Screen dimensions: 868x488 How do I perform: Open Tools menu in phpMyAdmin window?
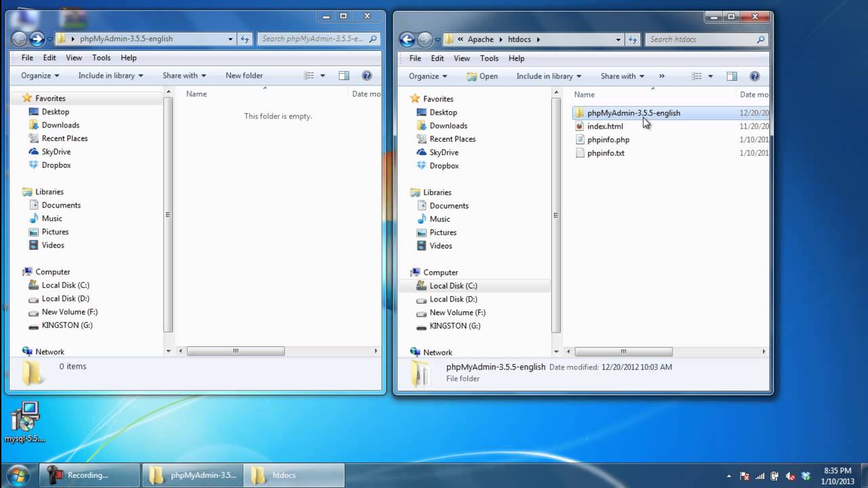(x=101, y=58)
